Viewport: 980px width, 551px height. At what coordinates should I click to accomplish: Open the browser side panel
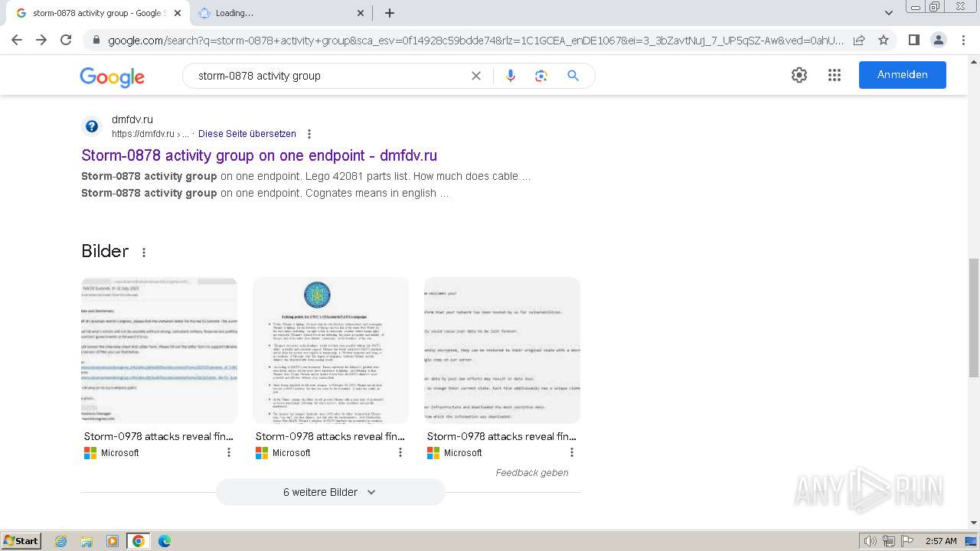coord(913,40)
